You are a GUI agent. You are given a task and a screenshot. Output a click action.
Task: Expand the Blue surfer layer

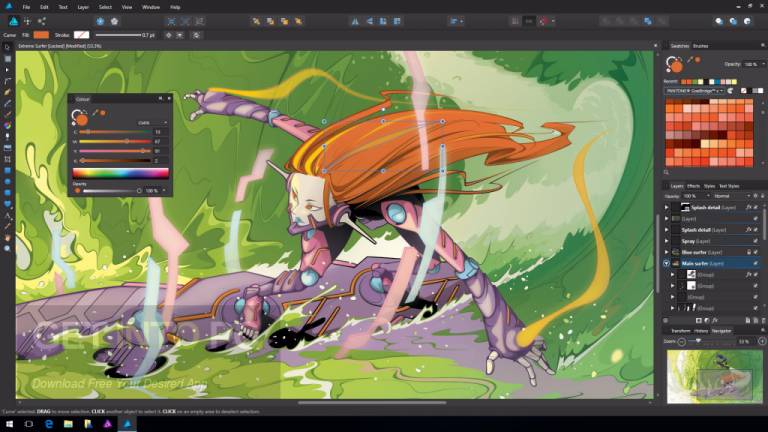tap(667, 252)
